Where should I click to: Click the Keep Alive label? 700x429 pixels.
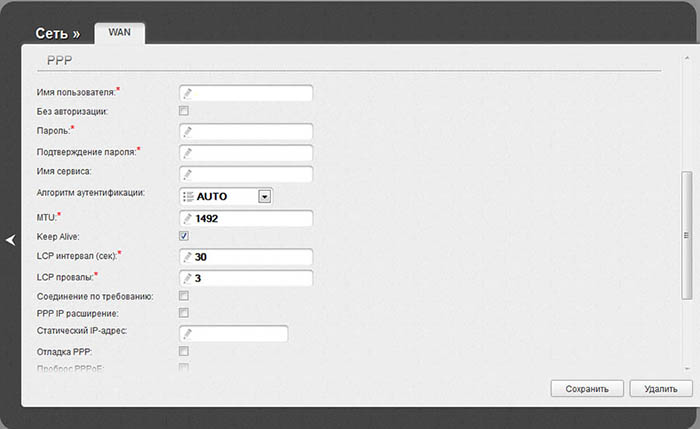[58, 237]
